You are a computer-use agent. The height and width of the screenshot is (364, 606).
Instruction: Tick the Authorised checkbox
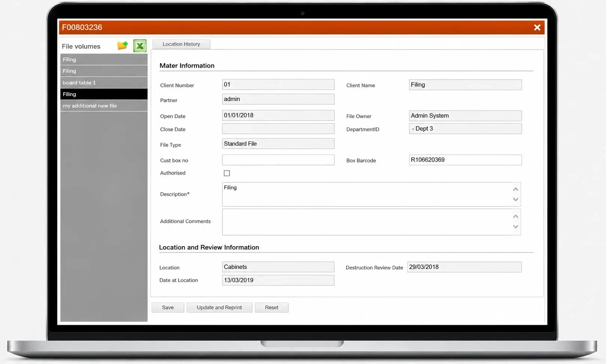pyautogui.click(x=227, y=173)
